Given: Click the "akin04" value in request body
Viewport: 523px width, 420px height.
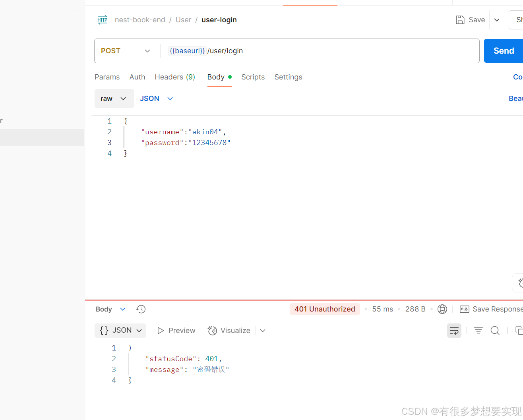Looking at the screenshot, I should pyautogui.click(x=205, y=132).
